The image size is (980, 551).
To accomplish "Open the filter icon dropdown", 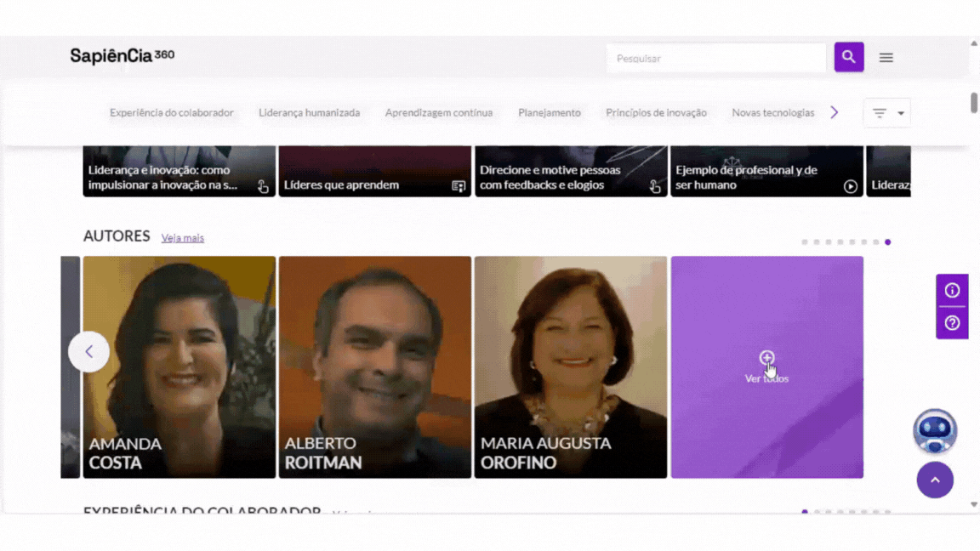I will 887,113.
